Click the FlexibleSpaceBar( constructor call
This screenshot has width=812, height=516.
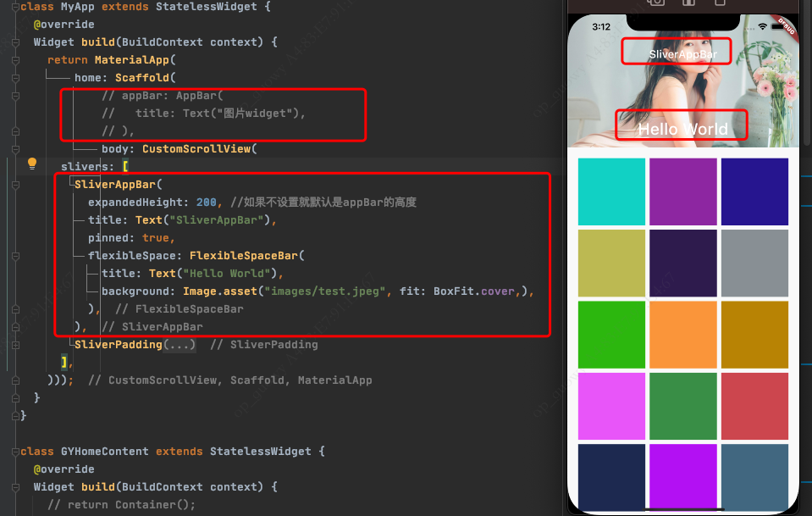pos(246,255)
